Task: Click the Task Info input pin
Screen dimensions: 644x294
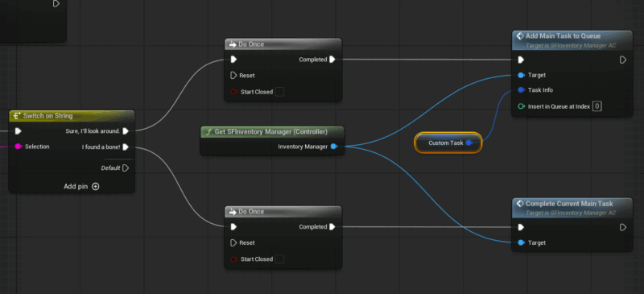Action: point(521,89)
